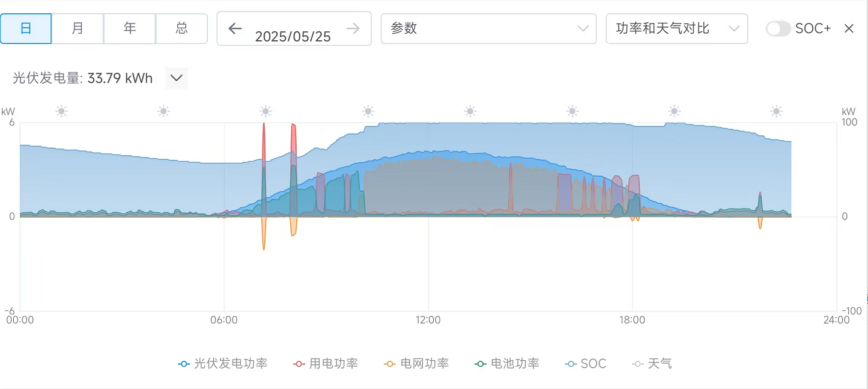The width and height of the screenshot is (868, 389).
Task: Select the 总 tab
Action: point(181,28)
